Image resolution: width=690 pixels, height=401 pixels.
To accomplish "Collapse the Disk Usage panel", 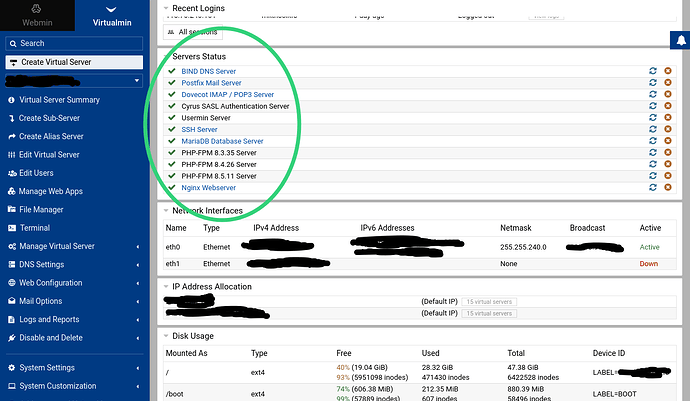I will (166, 336).
